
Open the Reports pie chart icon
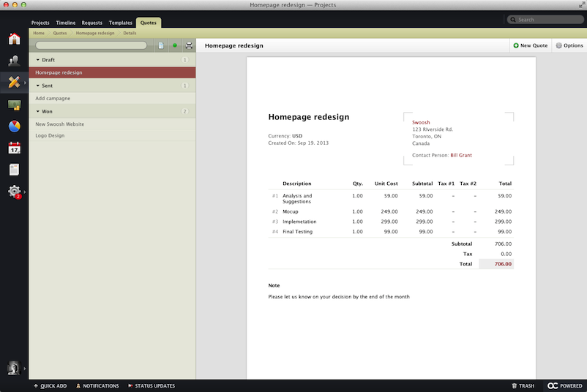14,127
